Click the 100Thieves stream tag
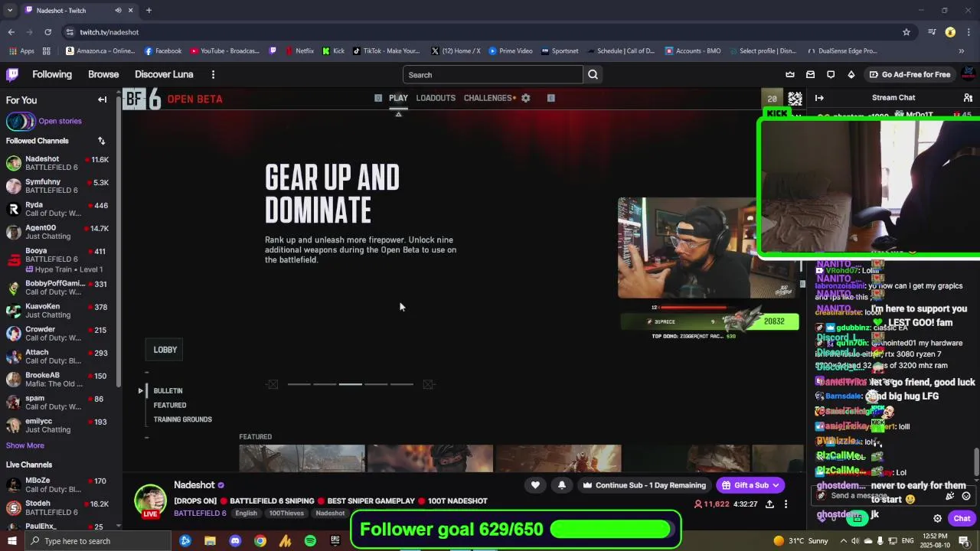980x551 pixels. click(x=286, y=514)
